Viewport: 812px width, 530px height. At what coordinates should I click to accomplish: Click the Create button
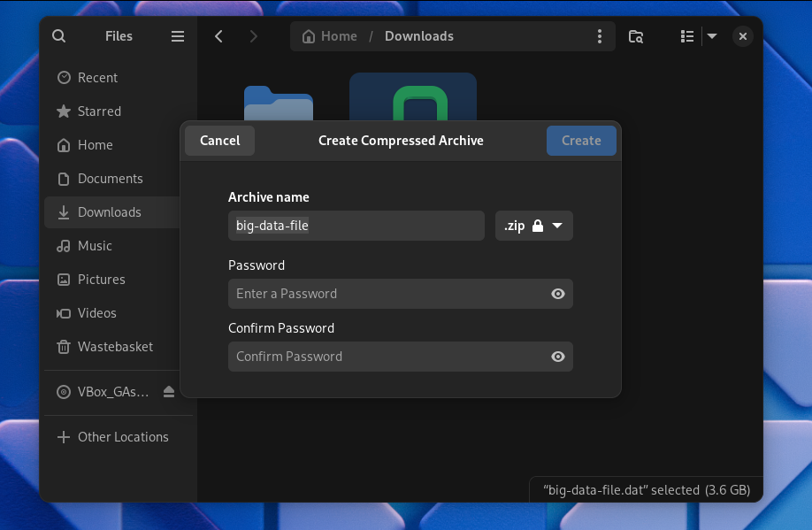coord(581,141)
